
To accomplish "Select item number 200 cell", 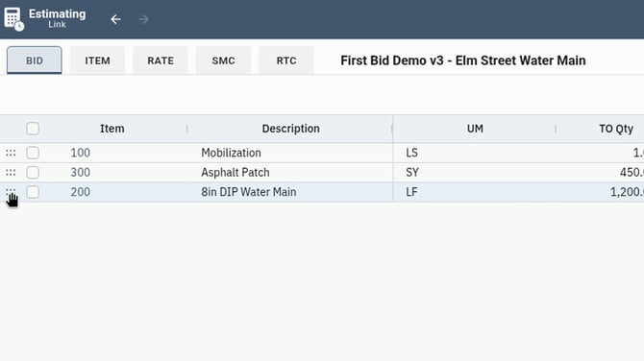I will [x=80, y=192].
